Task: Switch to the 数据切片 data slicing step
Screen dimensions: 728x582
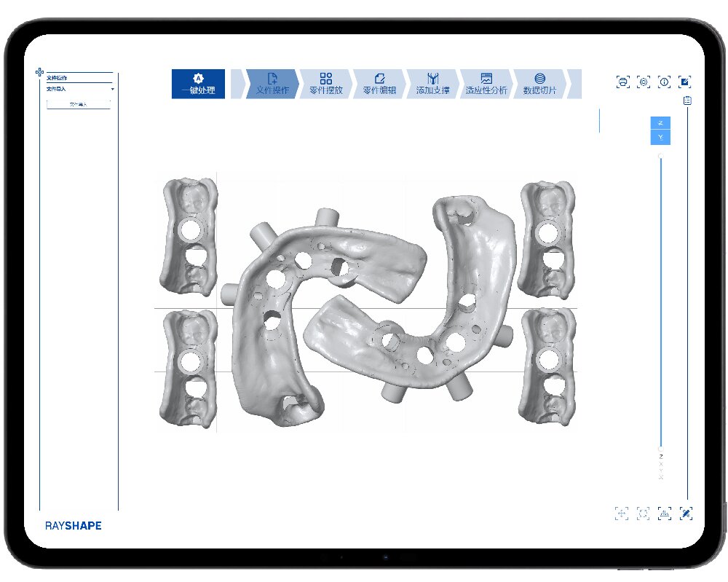Action: click(x=539, y=84)
